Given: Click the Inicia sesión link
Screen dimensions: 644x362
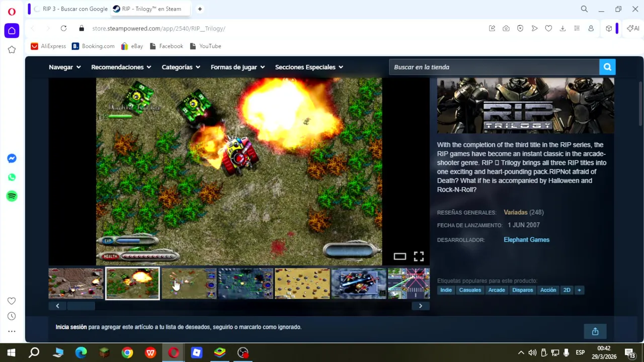Looking at the screenshot, I should pyautogui.click(x=71, y=327).
